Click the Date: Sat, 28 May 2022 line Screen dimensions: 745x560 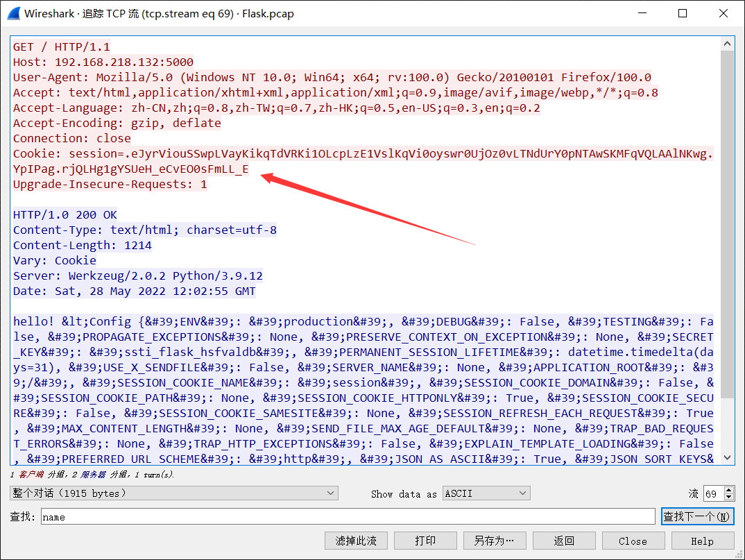click(x=134, y=291)
